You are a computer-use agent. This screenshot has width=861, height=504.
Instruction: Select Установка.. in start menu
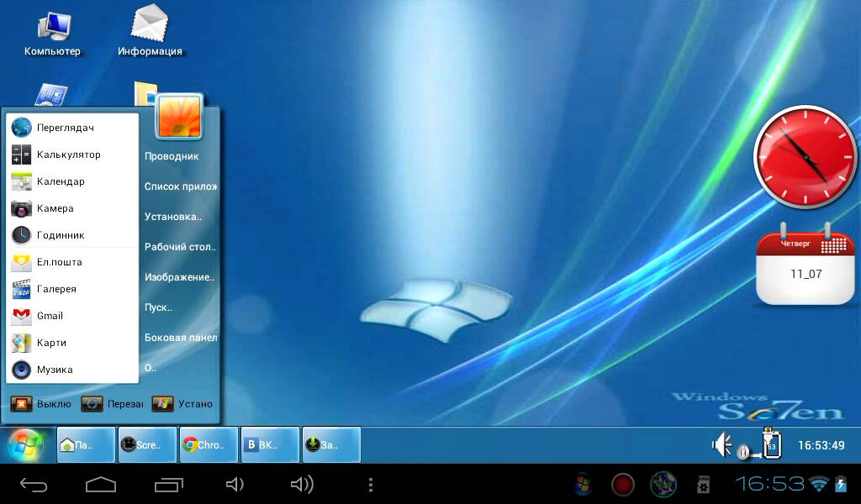173,217
